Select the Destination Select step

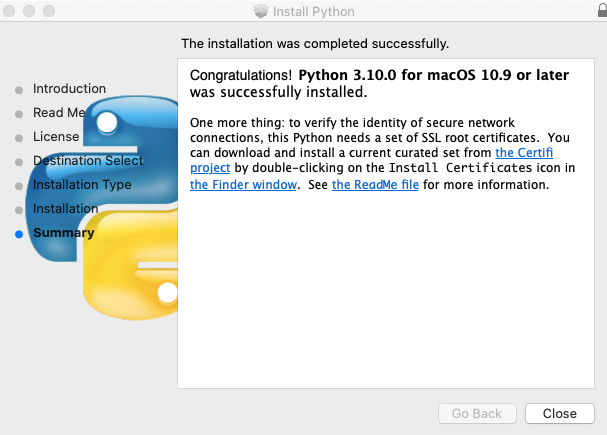[88, 161]
